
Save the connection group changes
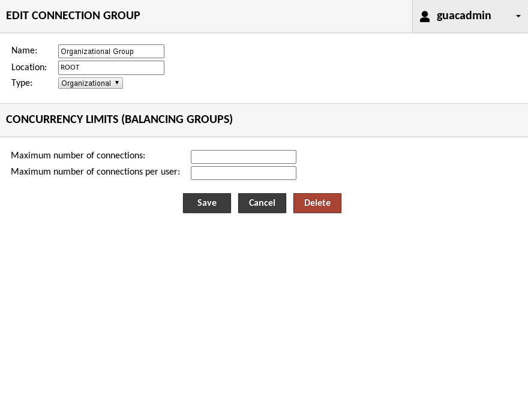pyautogui.click(x=206, y=203)
